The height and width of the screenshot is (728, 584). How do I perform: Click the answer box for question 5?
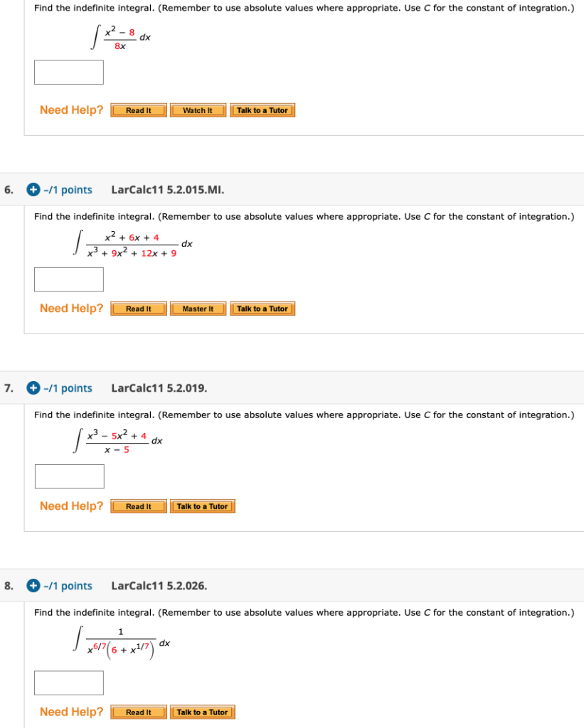pyautogui.click(x=68, y=72)
